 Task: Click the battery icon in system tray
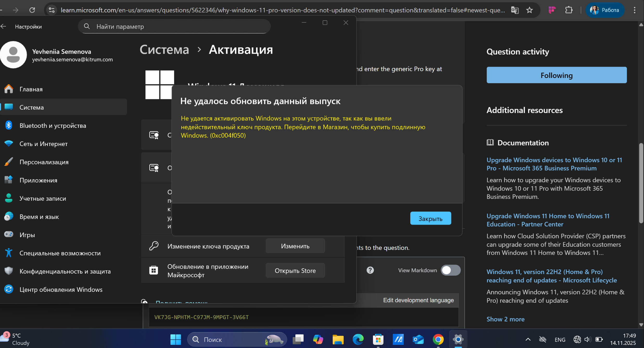599,339
